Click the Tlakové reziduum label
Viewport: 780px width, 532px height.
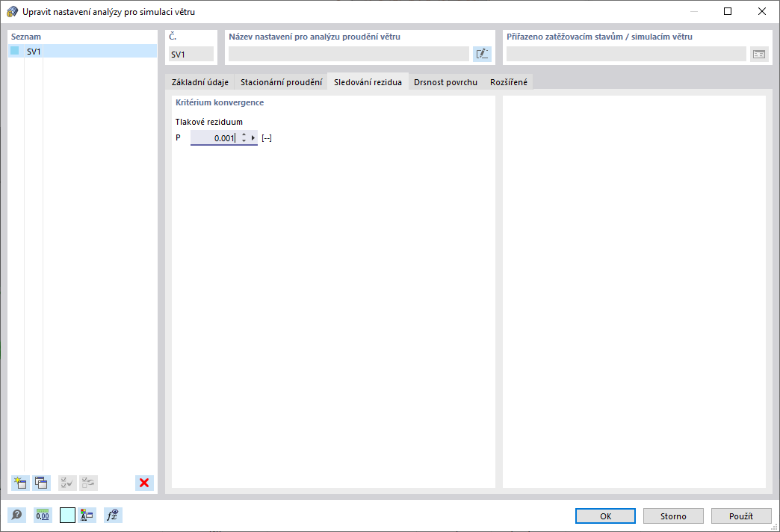pyautogui.click(x=209, y=122)
